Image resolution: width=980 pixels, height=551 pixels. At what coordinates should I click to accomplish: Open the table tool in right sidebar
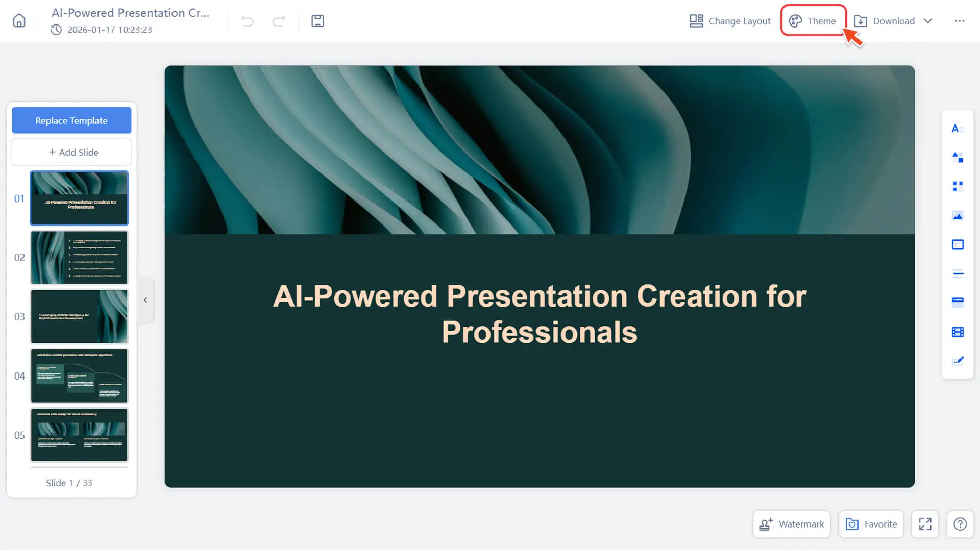click(x=958, y=332)
